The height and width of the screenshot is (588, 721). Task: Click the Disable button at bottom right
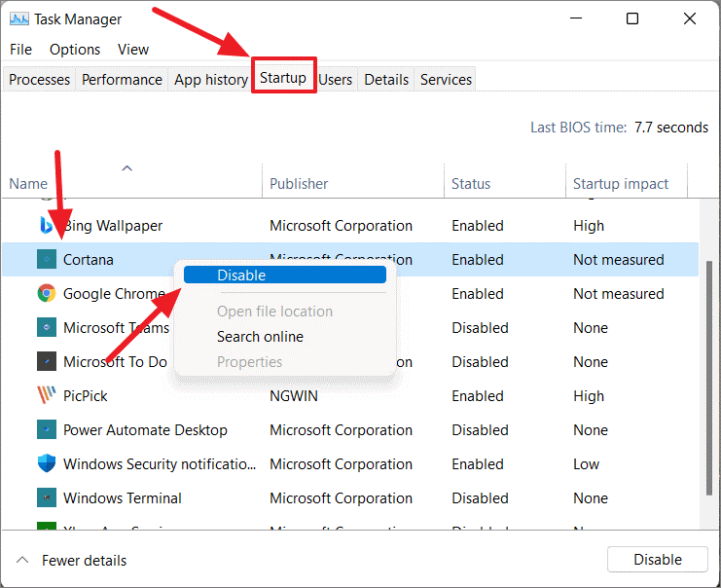coord(658,560)
